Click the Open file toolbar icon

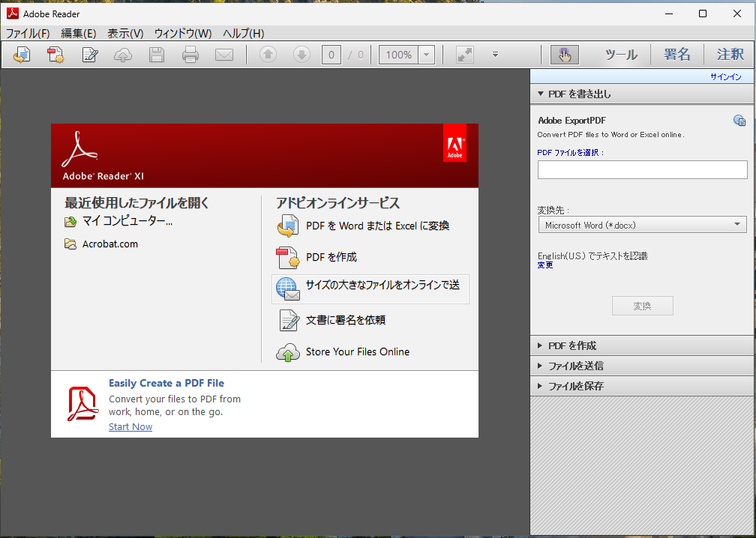pos(22,55)
